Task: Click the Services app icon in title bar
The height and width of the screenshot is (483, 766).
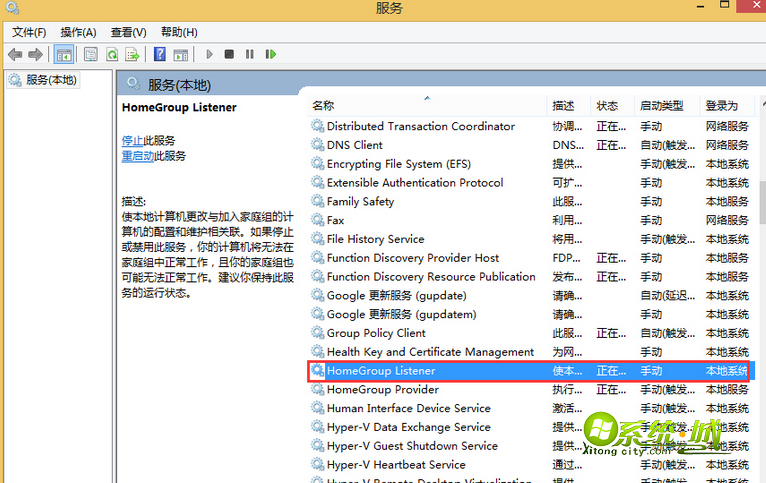Action: tap(12, 7)
